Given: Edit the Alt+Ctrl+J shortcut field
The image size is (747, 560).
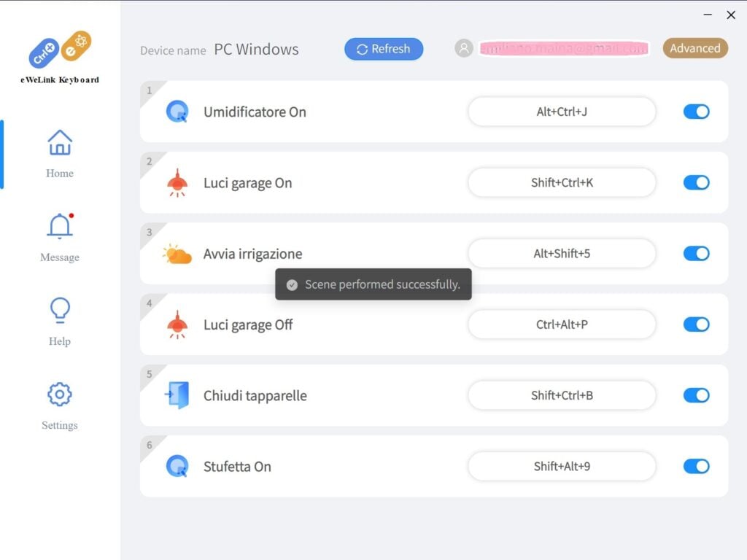Looking at the screenshot, I should click(x=562, y=112).
